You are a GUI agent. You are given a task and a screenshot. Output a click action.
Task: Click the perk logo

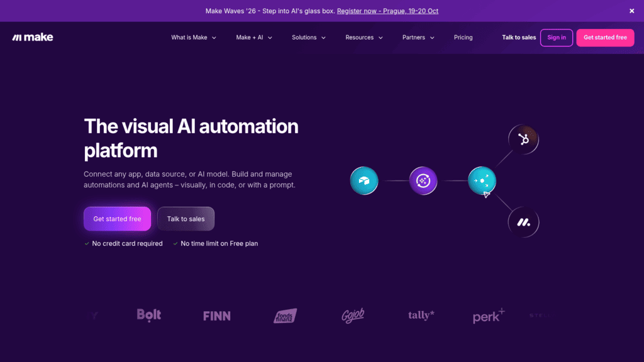pyautogui.click(x=489, y=315)
